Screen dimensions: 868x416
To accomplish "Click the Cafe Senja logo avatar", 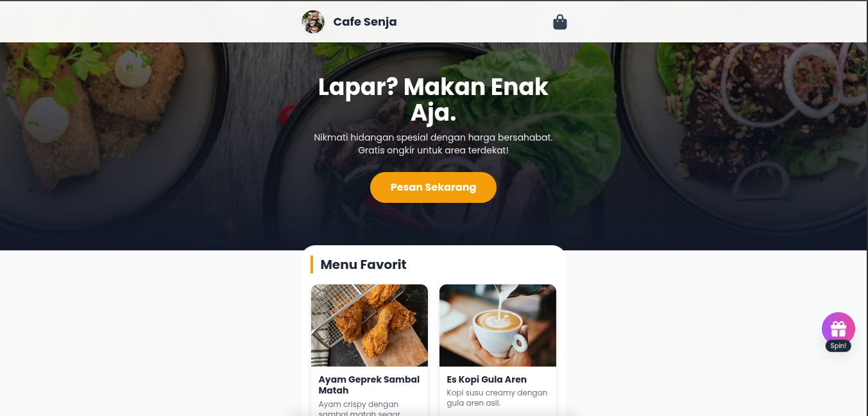I will point(313,22).
